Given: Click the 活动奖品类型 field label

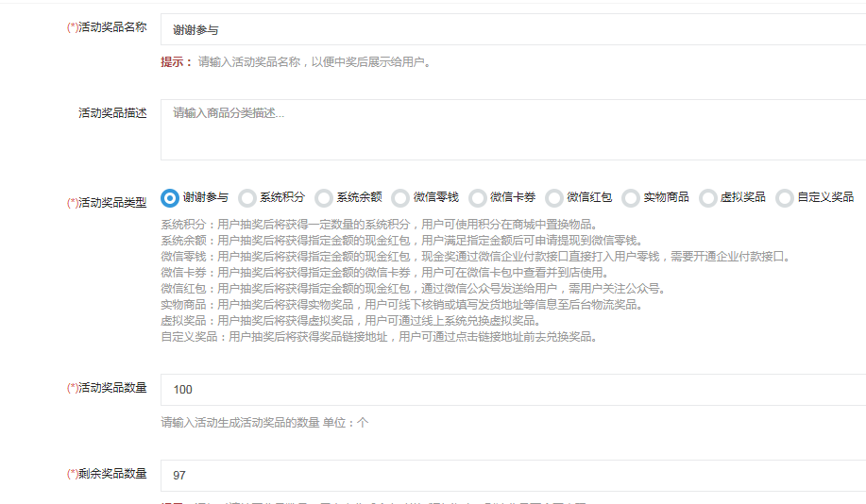Looking at the screenshot, I should click(x=107, y=203).
